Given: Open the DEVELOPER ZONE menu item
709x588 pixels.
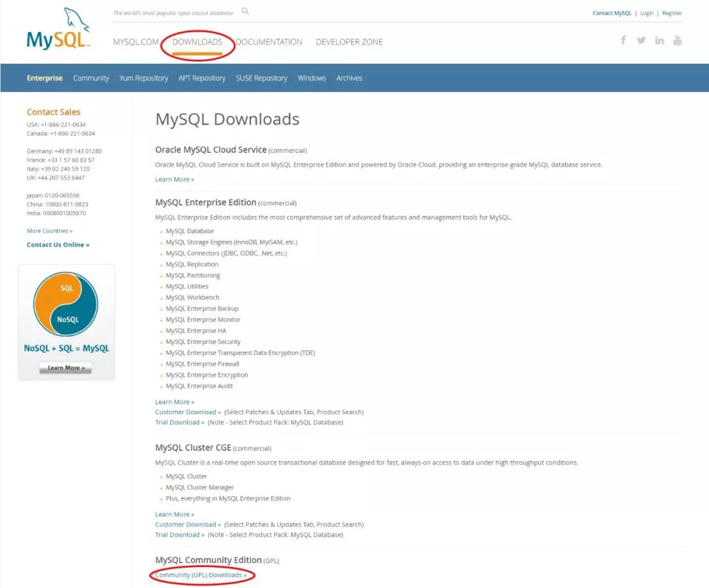Looking at the screenshot, I should click(349, 41).
